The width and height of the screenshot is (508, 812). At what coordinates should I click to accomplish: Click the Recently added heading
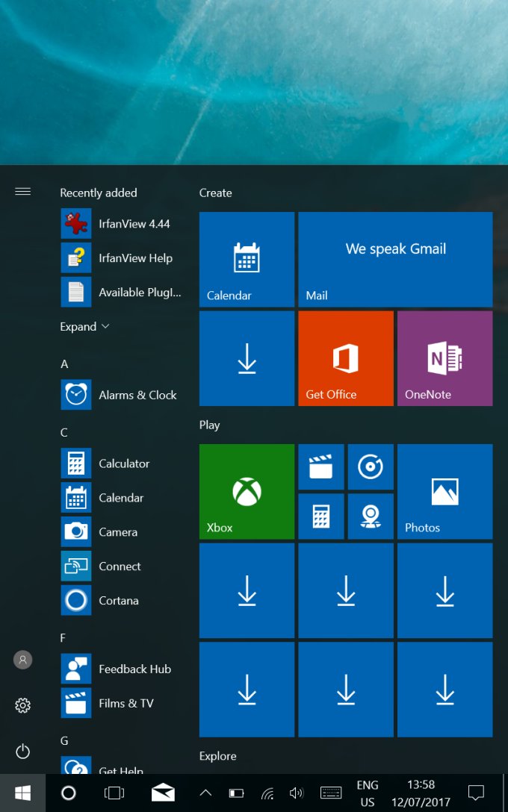[x=99, y=193]
